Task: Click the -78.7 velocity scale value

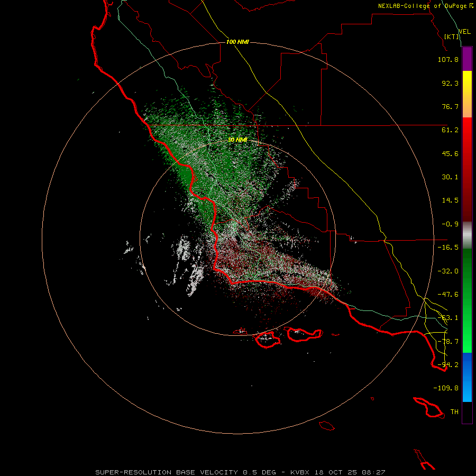Action: tap(448, 342)
